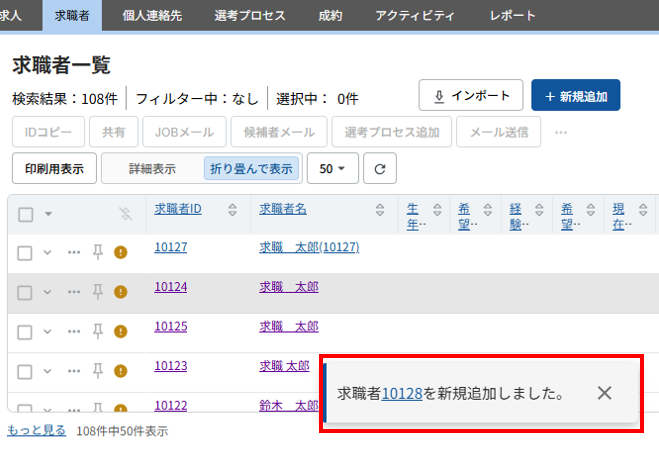Click the 新規追加 button
659x459 pixels.
[x=576, y=96]
